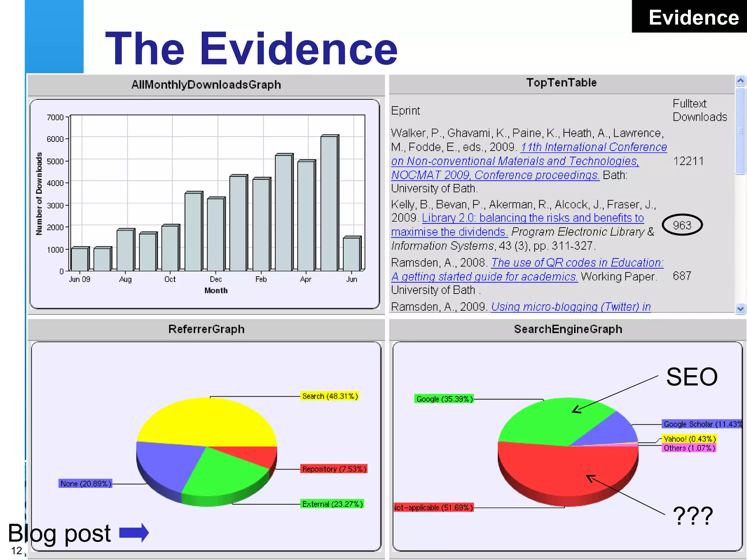Click the 'Dec' axis label
Screen dimensions: 747x560
pos(216,279)
